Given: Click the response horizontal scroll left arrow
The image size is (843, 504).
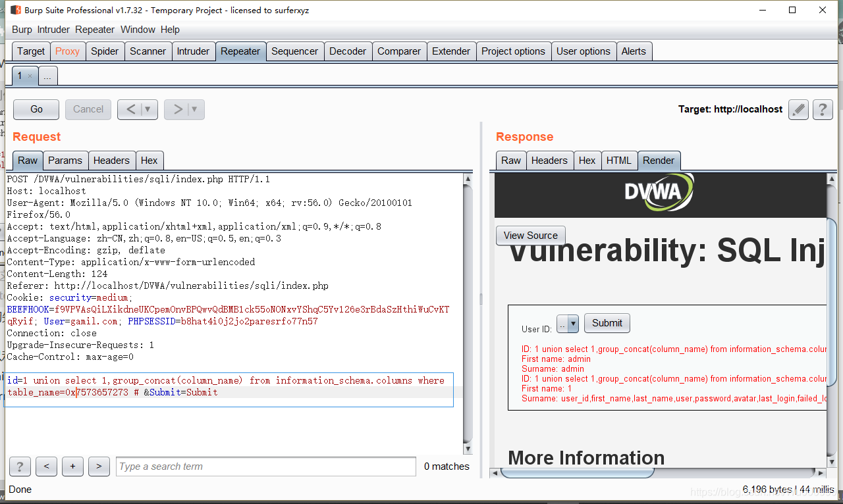Looking at the screenshot, I should pyautogui.click(x=495, y=472).
